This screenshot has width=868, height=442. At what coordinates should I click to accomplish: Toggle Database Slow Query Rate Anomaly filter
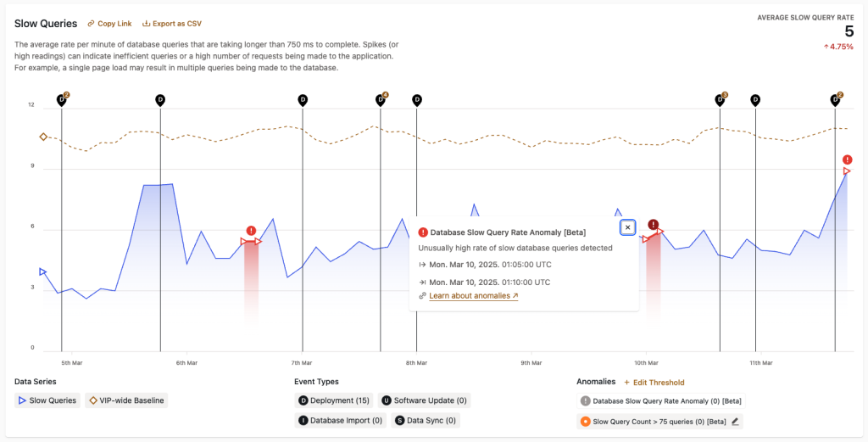pyautogui.click(x=659, y=401)
